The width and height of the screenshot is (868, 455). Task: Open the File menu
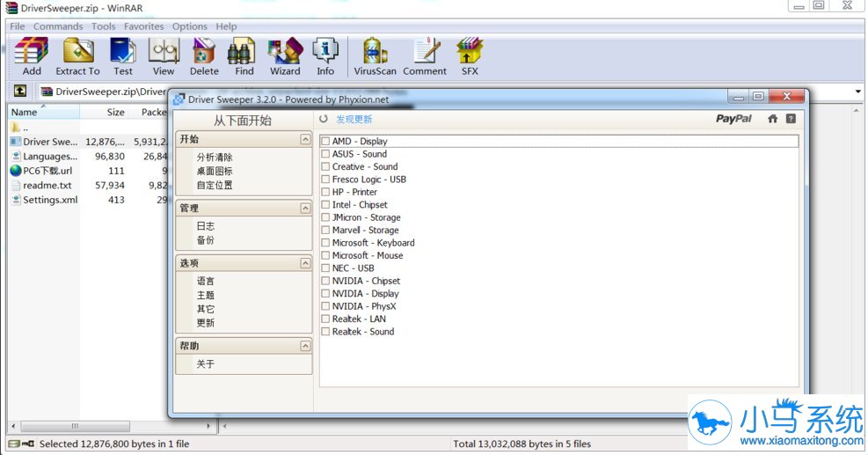click(x=18, y=26)
